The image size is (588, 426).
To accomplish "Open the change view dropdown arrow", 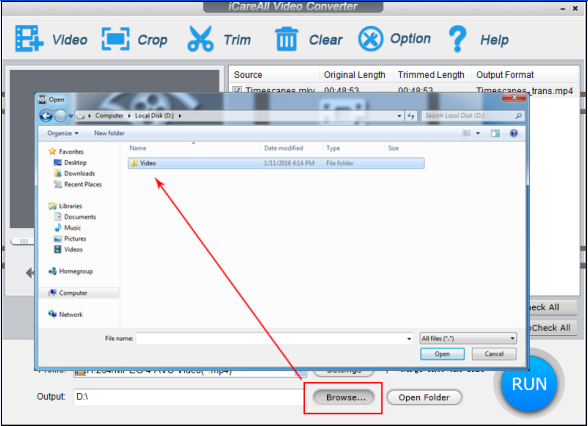I will [x=478, y=133].
